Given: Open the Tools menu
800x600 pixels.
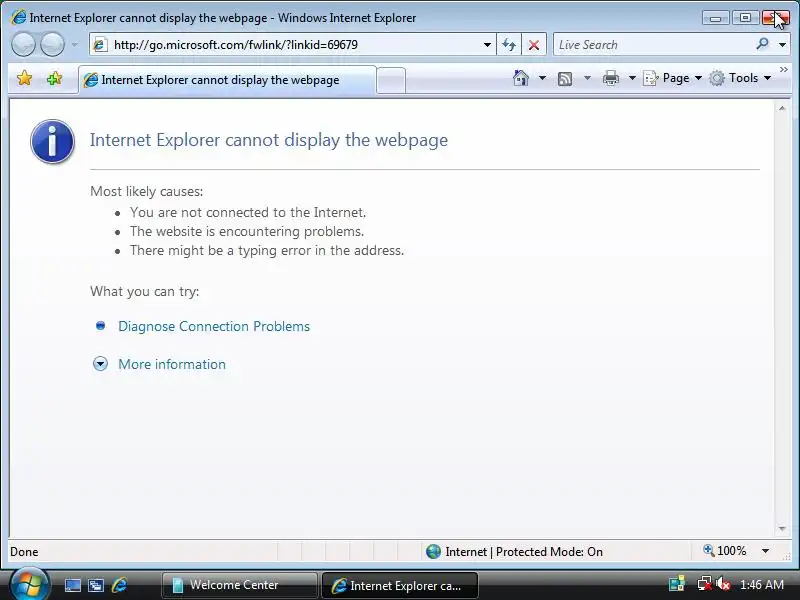Looking at the screenshot, I should (x=740, y=78).
